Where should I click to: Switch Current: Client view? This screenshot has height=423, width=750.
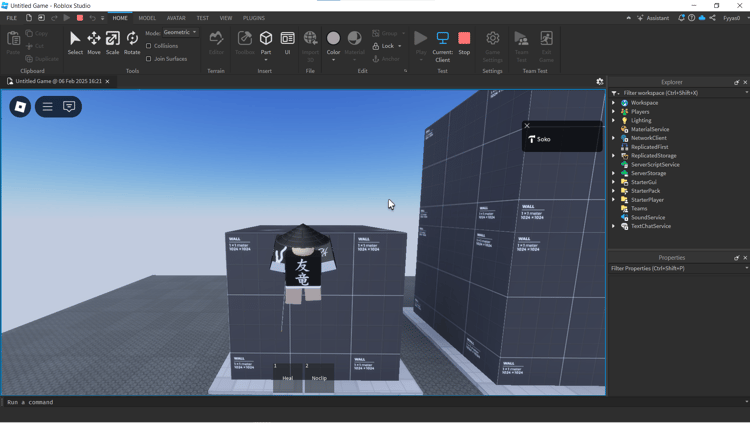[x=442, y=46]
